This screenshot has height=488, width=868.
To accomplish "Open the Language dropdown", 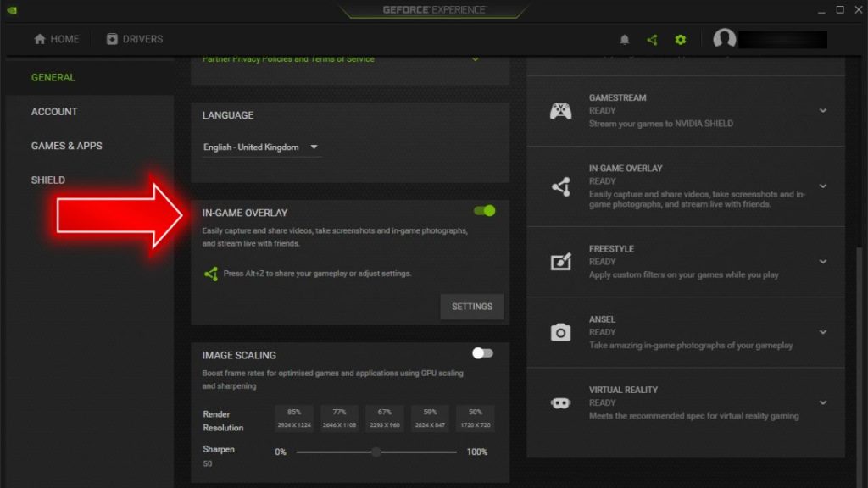I will pyautogui.click(x=261, y=147).
